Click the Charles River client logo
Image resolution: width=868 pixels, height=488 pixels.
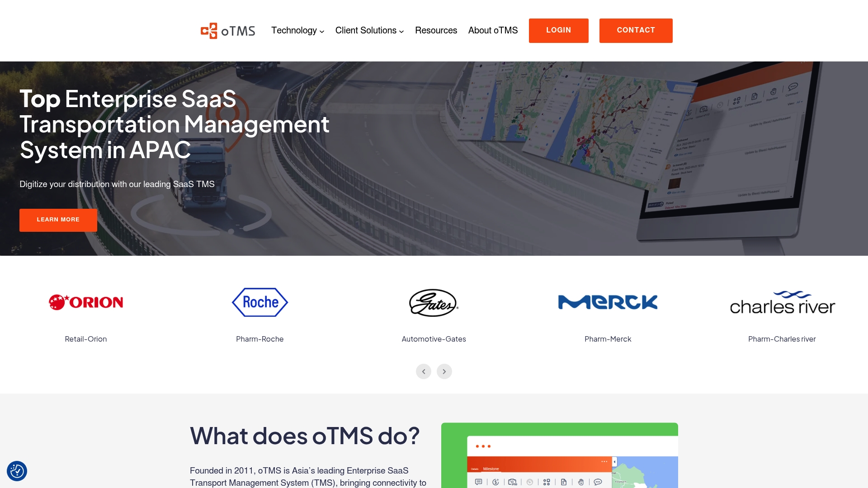point(782,303)
